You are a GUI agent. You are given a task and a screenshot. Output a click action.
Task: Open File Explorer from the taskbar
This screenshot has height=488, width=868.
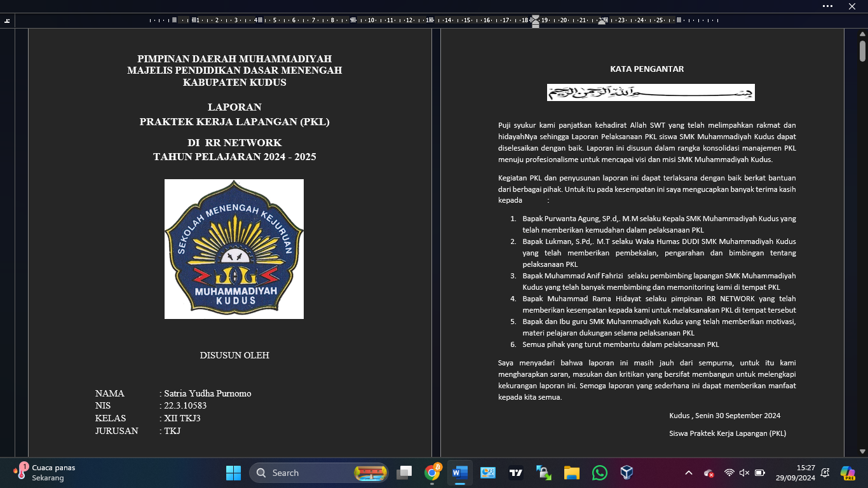pos(572,473)
